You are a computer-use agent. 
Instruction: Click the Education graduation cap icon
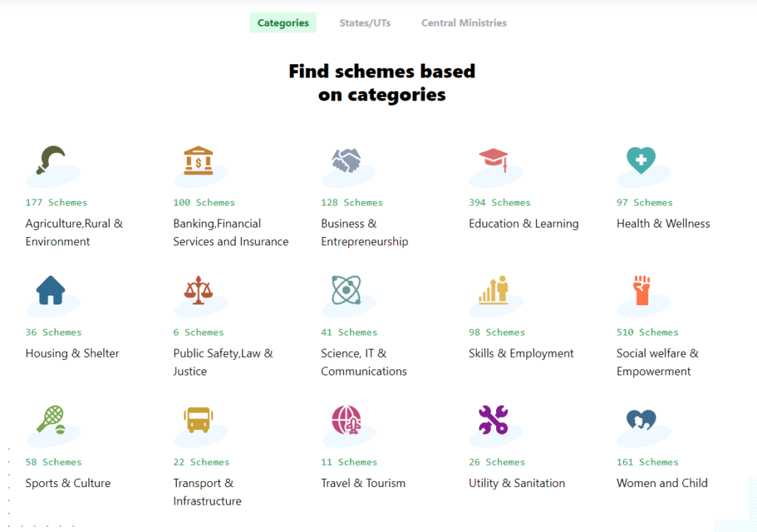tap(493, 159)
